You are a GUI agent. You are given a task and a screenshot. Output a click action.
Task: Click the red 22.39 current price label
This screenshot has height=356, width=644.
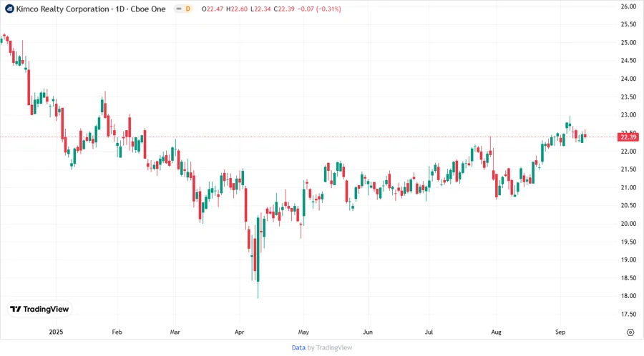[x=628, y=137]
